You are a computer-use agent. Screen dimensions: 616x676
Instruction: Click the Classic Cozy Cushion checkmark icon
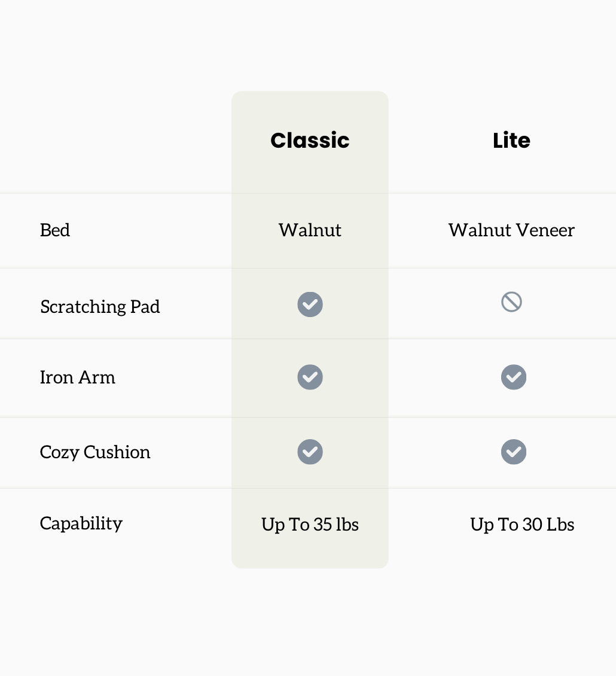click(x=310, y=452)
